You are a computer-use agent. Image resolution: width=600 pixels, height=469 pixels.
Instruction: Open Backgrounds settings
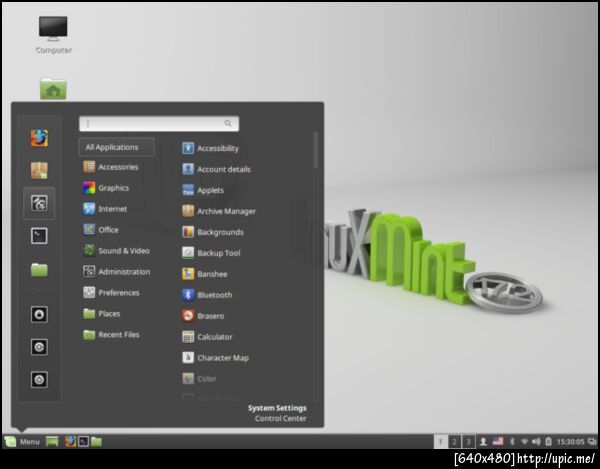click(213, 232)
